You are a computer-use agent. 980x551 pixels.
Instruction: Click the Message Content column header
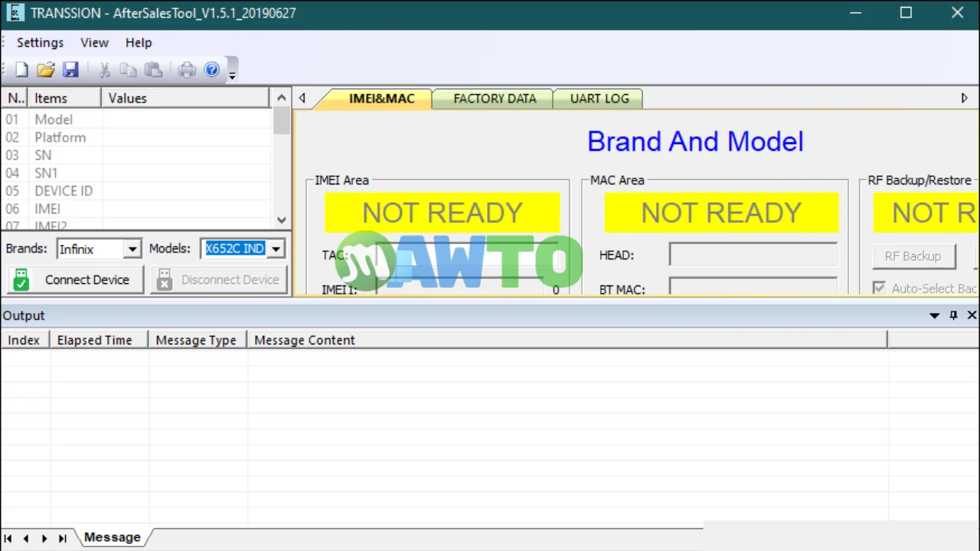[567, 340]
